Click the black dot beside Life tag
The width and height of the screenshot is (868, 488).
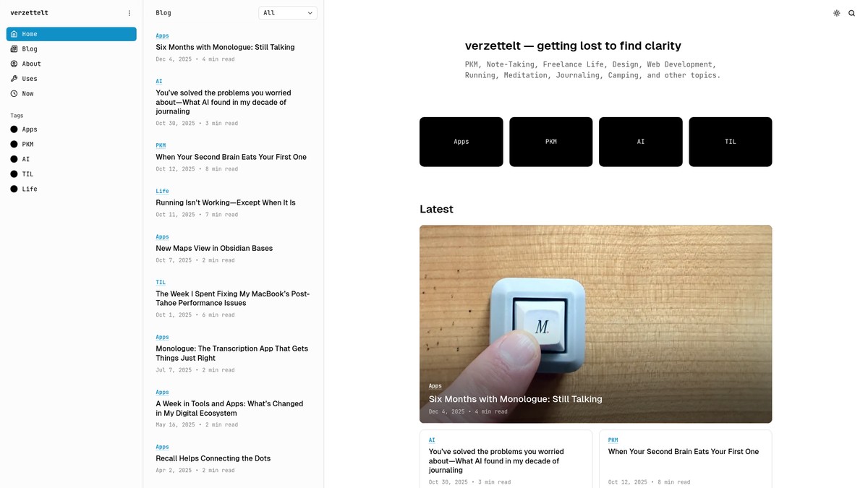coord(14,189)
